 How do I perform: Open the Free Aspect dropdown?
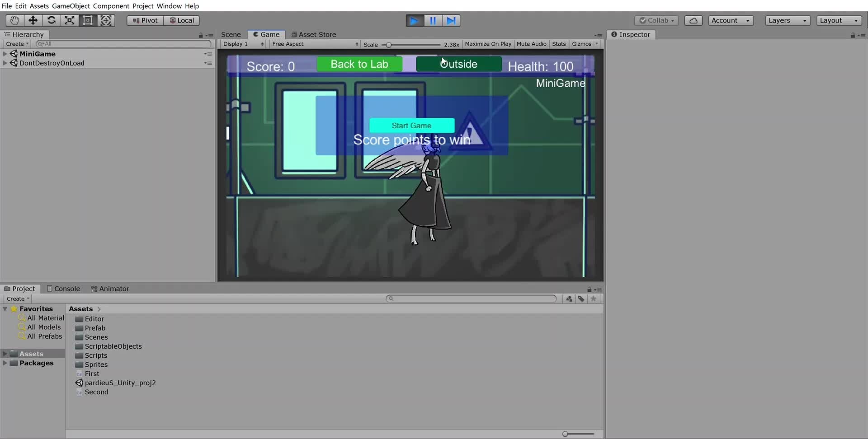point(314,44)
